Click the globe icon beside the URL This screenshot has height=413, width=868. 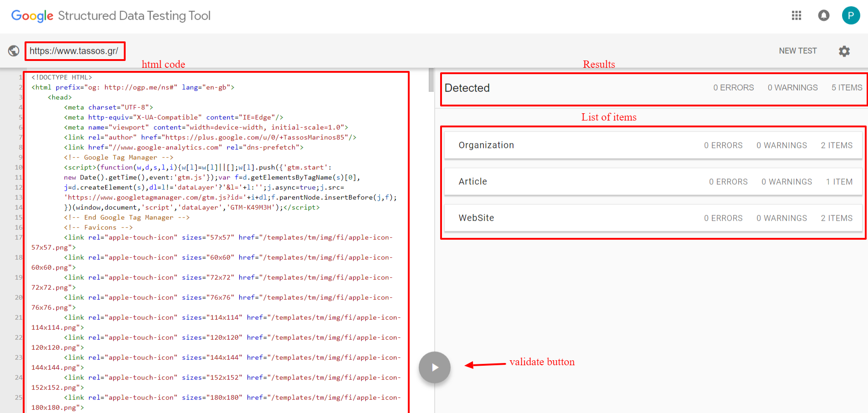pos(14,51)
